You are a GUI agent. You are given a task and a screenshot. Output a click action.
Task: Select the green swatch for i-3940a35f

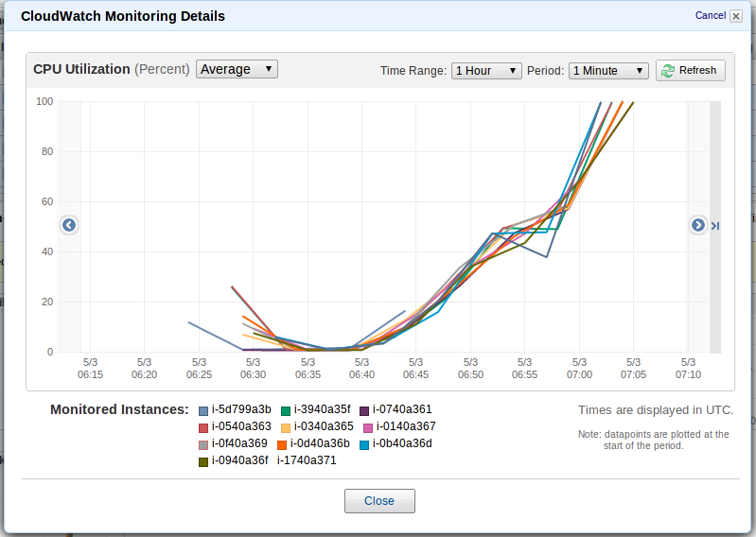coord(286,411)
